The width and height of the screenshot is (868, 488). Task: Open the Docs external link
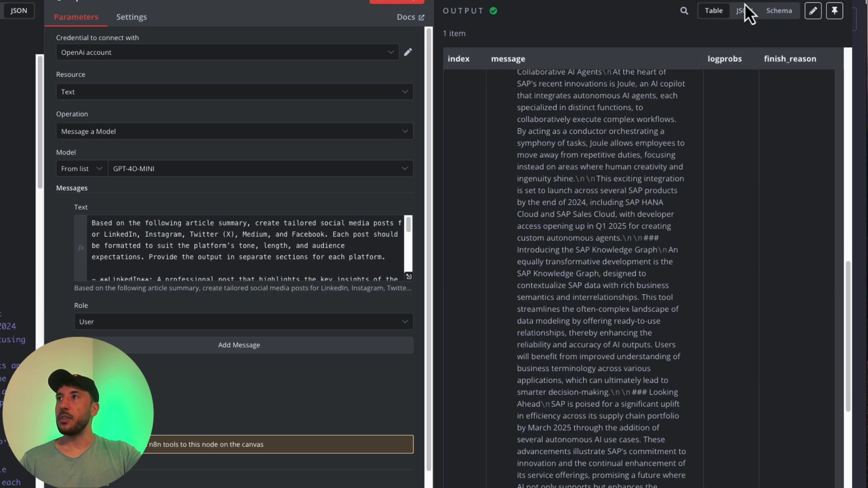[410, 17]
